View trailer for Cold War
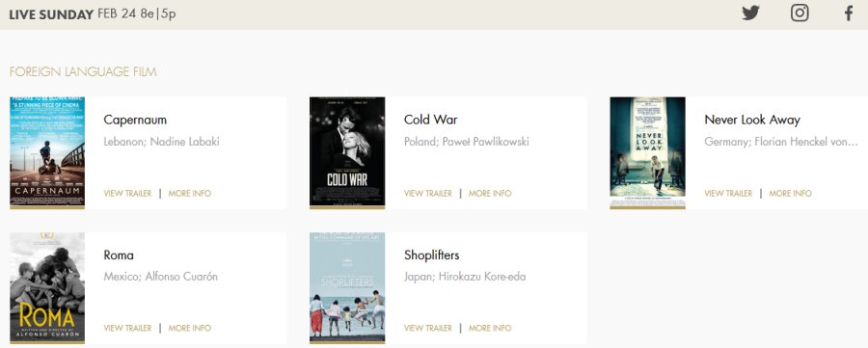 point(428,193)
